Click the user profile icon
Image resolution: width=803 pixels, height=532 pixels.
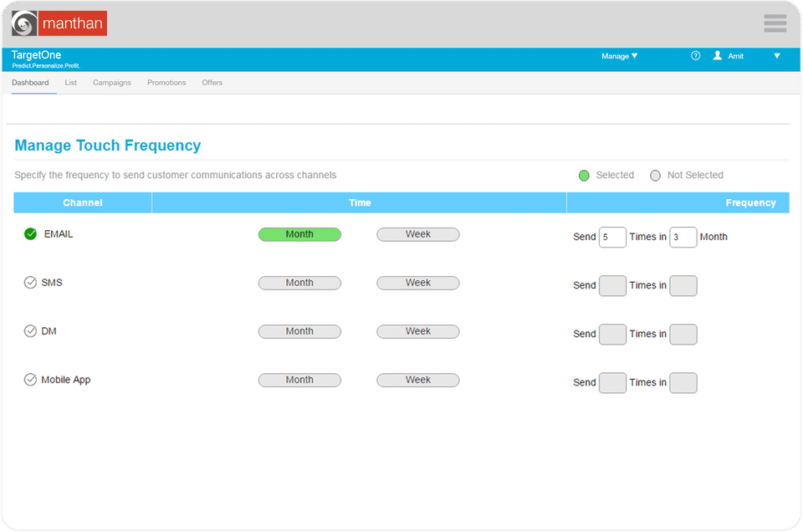click(x=718, y=55)
